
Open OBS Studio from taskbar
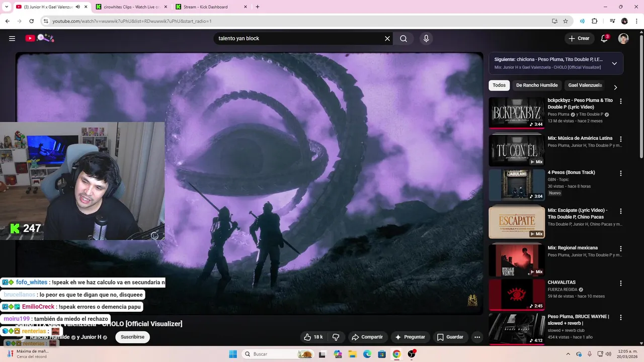pos(412,354)
